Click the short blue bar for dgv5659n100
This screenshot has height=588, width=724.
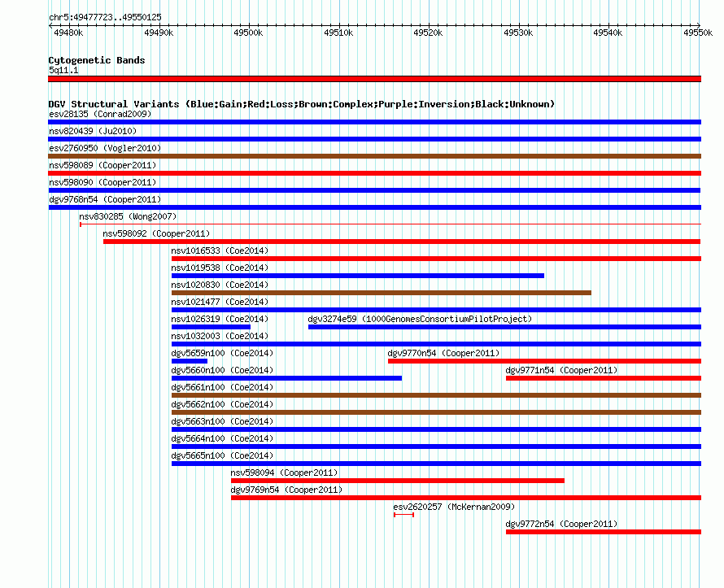click(190, 361)
